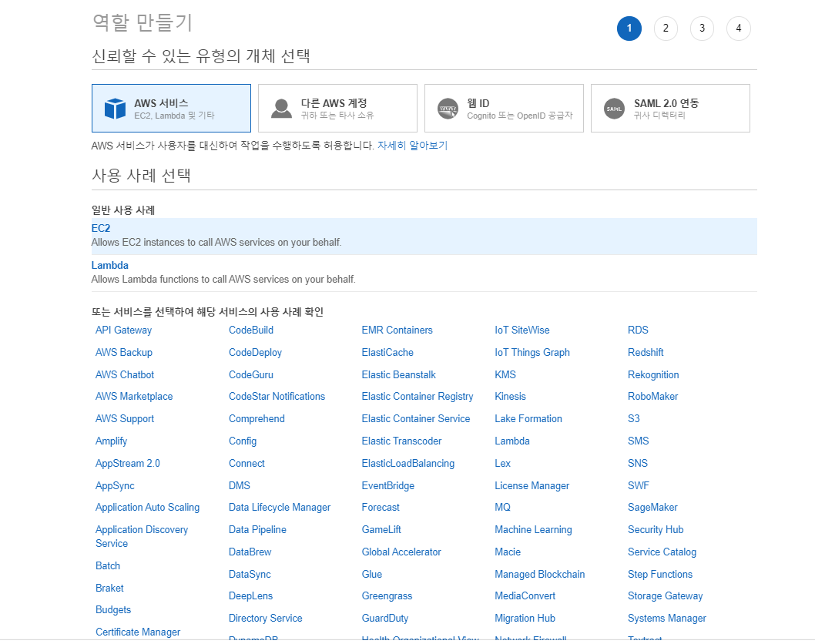Choose Global Accelerator service

tap(401, 552)
